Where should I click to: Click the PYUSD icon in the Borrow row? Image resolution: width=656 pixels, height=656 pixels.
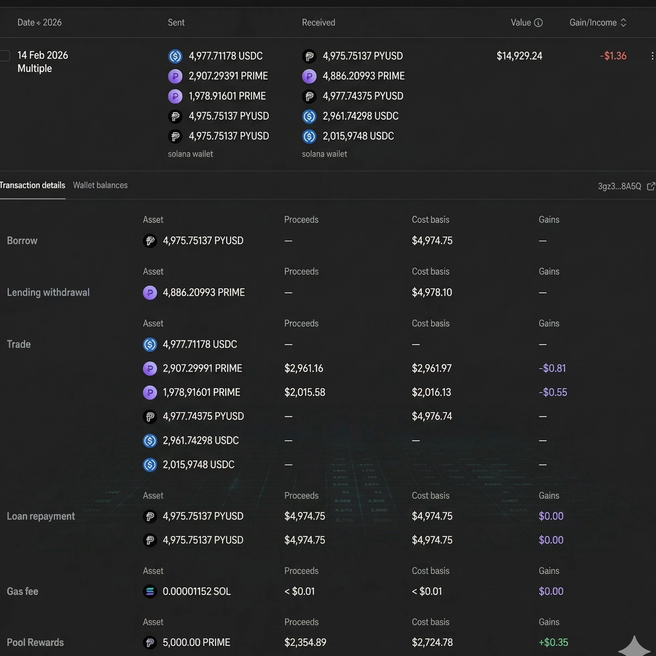point(150,241)
